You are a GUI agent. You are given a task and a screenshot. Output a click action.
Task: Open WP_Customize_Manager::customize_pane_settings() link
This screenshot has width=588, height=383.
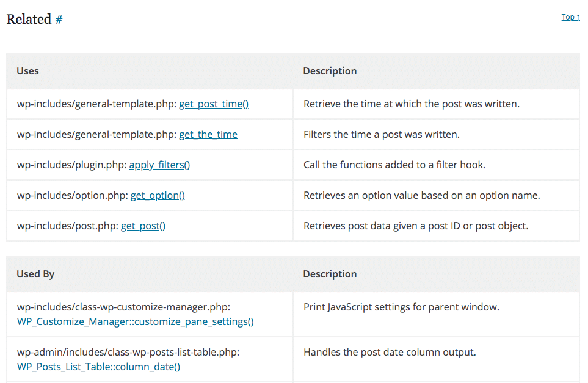(136, 321)
